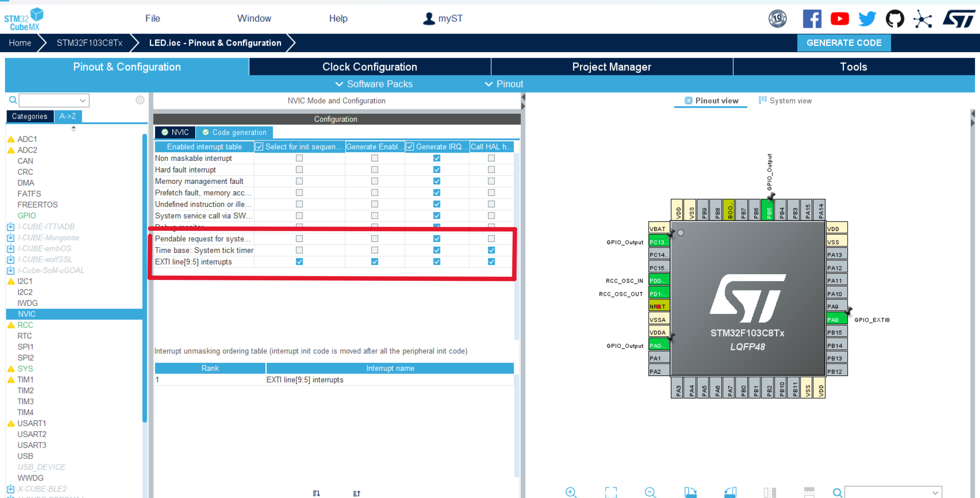Click the categories list vertical scrollbar
Viewport: 980px width, 498px height.
pyautogui.click(x=144, y=278)
